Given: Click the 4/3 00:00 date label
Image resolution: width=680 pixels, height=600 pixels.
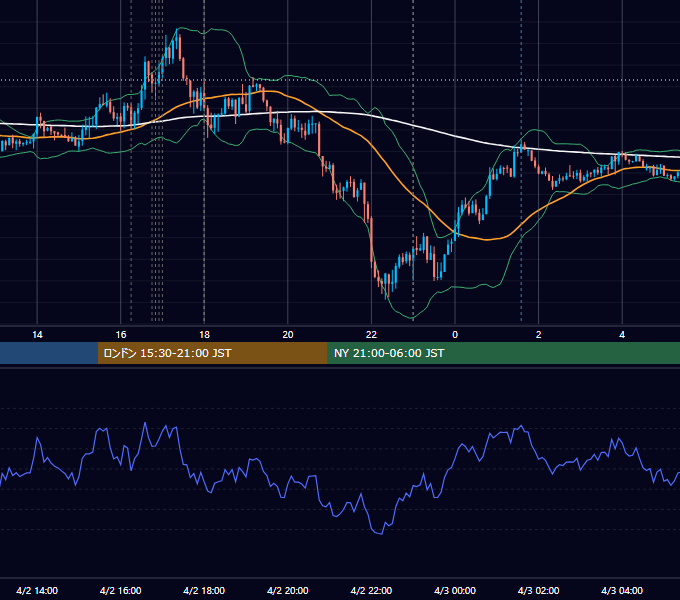Looking at the screenshot, I should click(x=455, y=590).
